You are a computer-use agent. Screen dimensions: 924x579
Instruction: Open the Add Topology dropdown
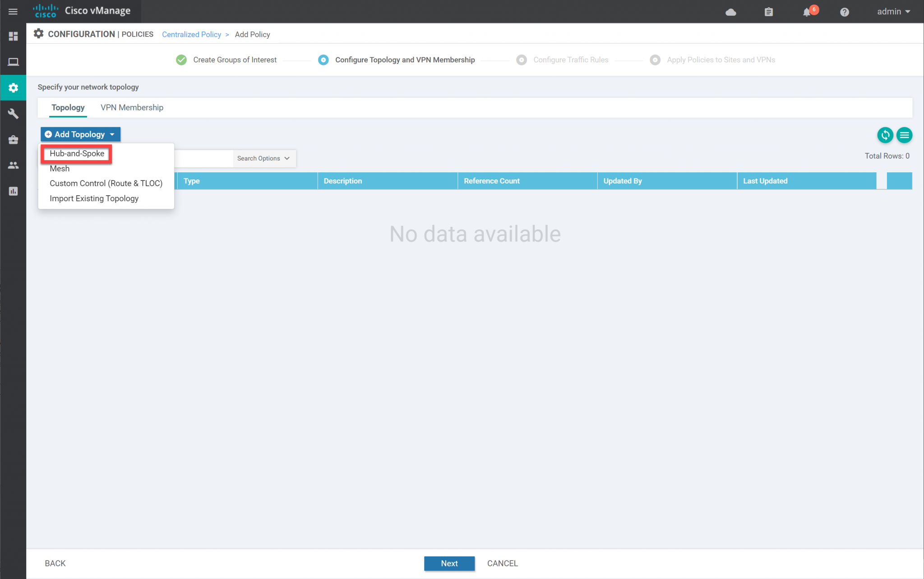pyautogui.click(x=80, y=134)
